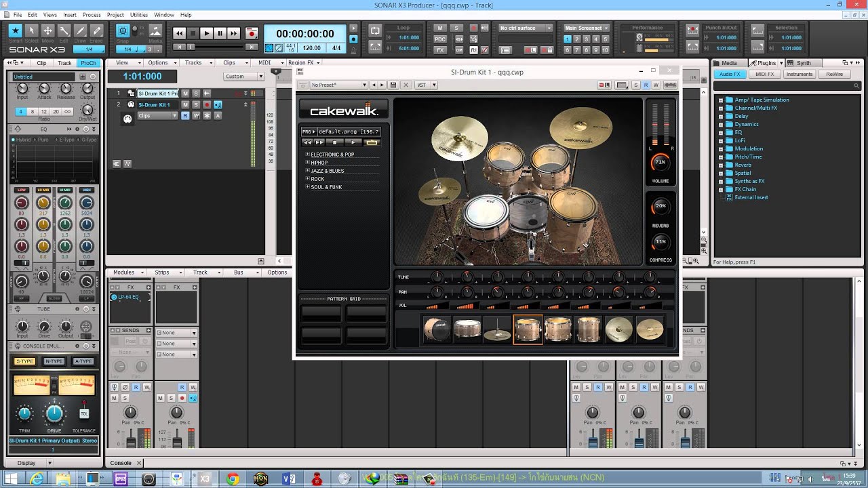Adjust the VOLUME knob in SI-Drum Kit

tap(660, 162)
